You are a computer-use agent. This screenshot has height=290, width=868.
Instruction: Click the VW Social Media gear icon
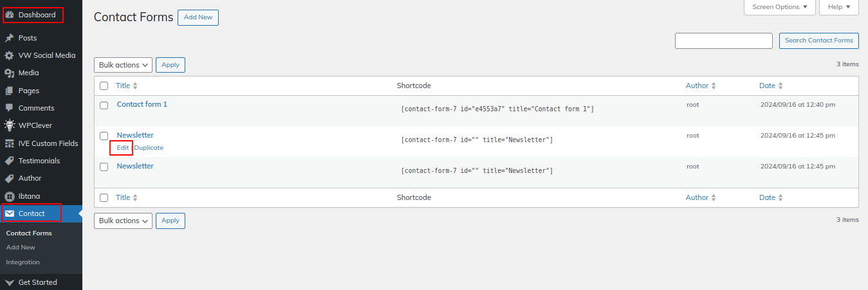(10, 55)
